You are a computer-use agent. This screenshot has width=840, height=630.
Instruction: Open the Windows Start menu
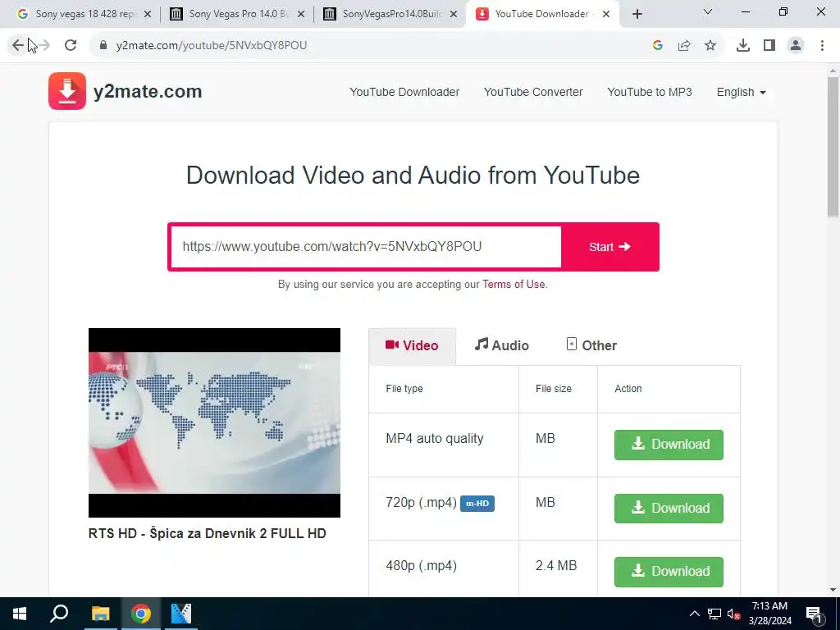[x=20, y=614]
